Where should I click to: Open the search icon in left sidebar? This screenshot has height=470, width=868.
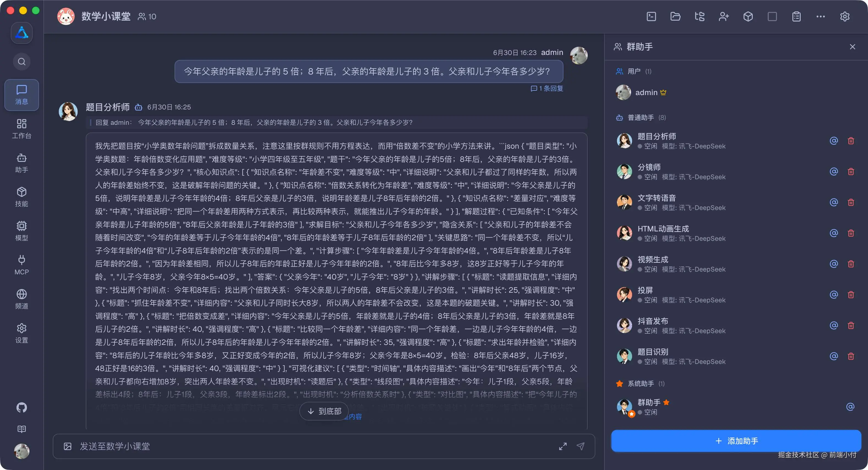21,62
